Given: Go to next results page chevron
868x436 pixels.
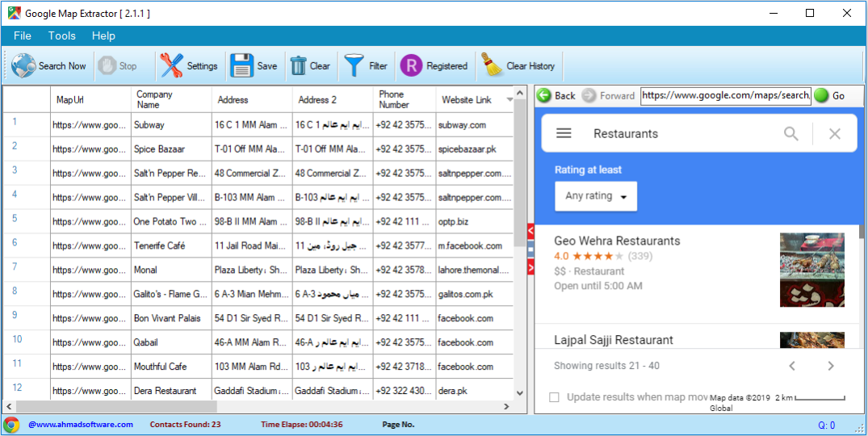Looking at the screenshot, I should 831,366.
